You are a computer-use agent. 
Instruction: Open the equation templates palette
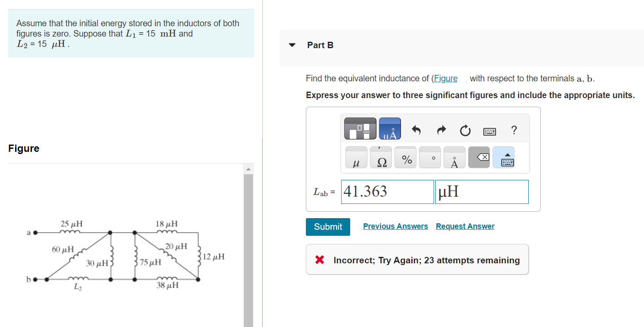click(x=359, y=128)
